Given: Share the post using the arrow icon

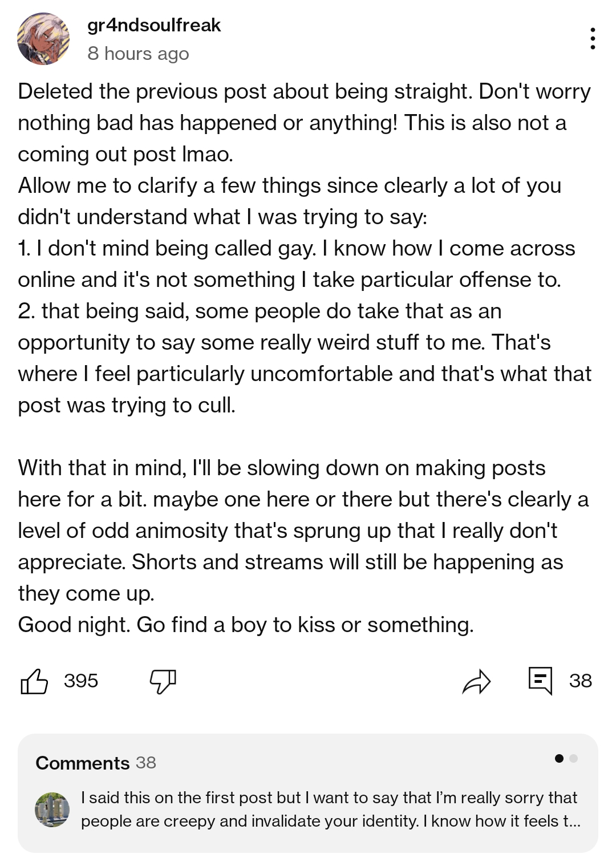Looking at the screenshot, I should coord(476,681).
